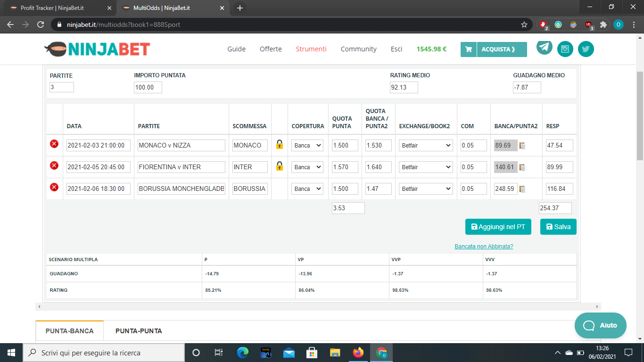Image resolution: width=644 pixels, height=362 pixels.
Task: Open the Windows Start menu
Action: pos(11,353)
